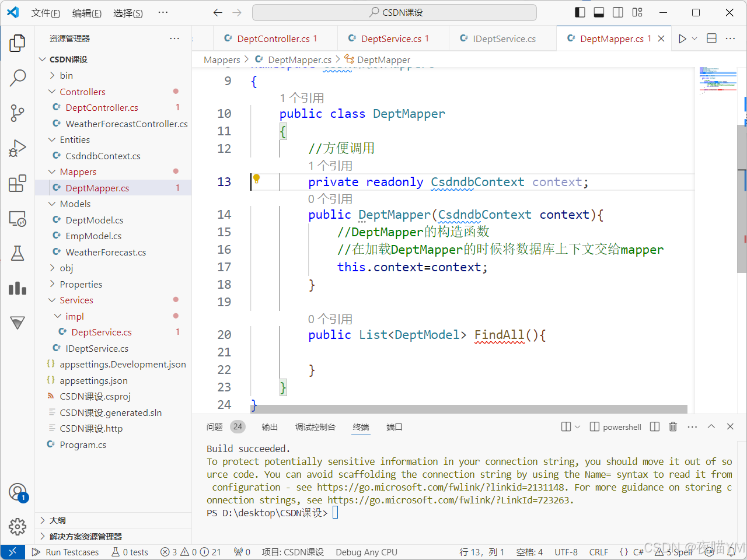The width and height of the screenshot is (747, 560).
Task: Toggle the secondary sidebar layout icon
Action: pos(618,12)
